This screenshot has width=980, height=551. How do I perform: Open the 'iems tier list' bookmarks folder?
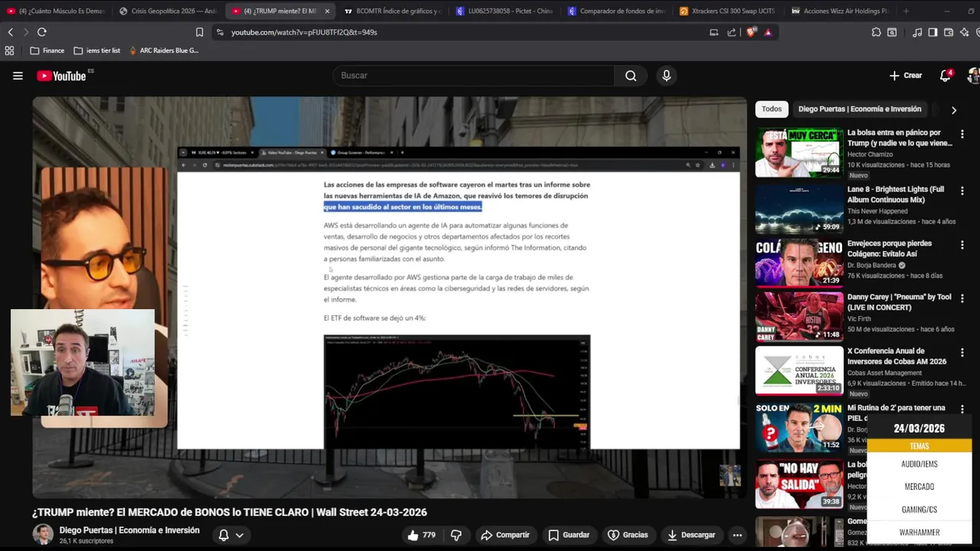coord(96,51)
